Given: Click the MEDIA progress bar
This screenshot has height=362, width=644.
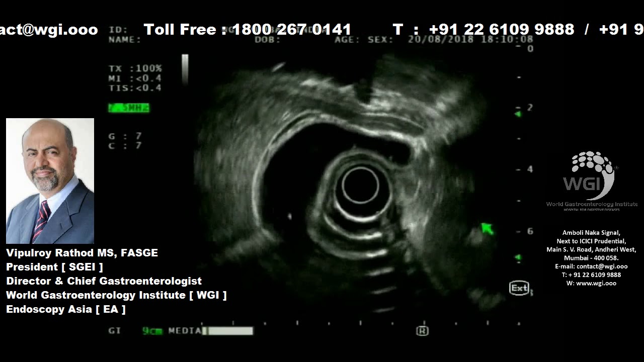Looking at the screenshot, I should coord(228,331).
